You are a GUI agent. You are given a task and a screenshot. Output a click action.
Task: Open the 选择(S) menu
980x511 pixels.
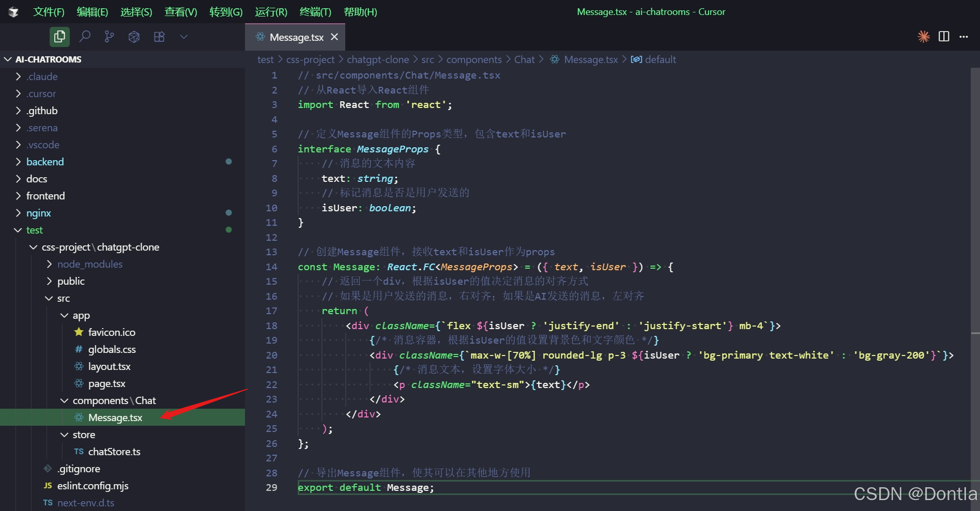coord(136,12)
